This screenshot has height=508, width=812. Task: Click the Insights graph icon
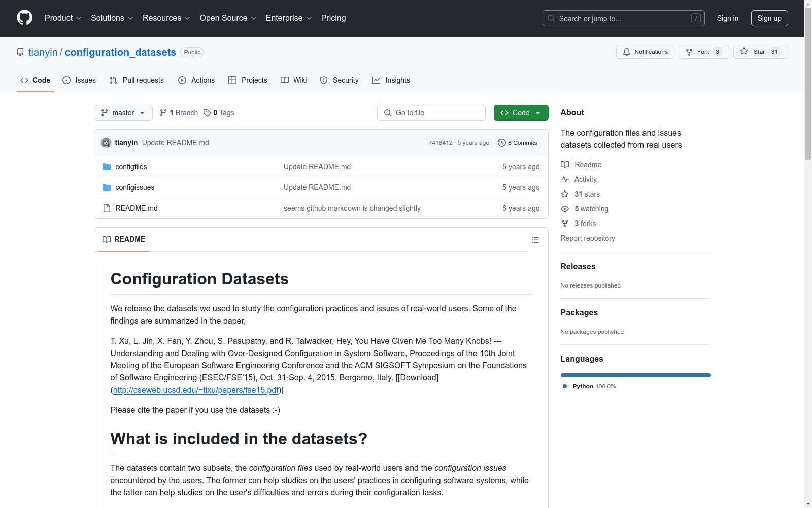(376, 80)
